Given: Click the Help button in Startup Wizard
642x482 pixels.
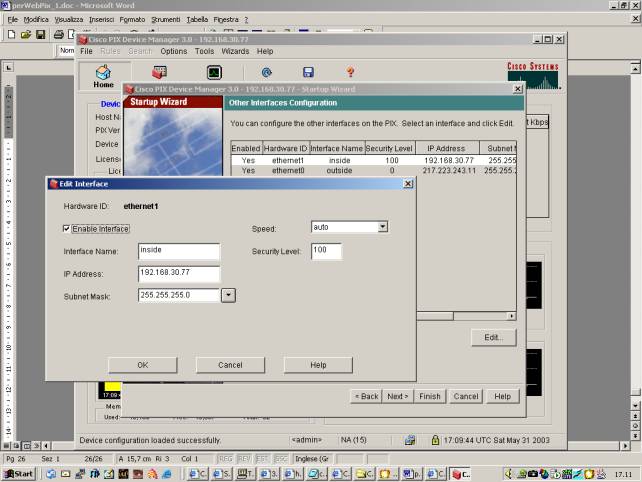Looking at the screenshot, I should pyautogui.click(x=502, y=396).
